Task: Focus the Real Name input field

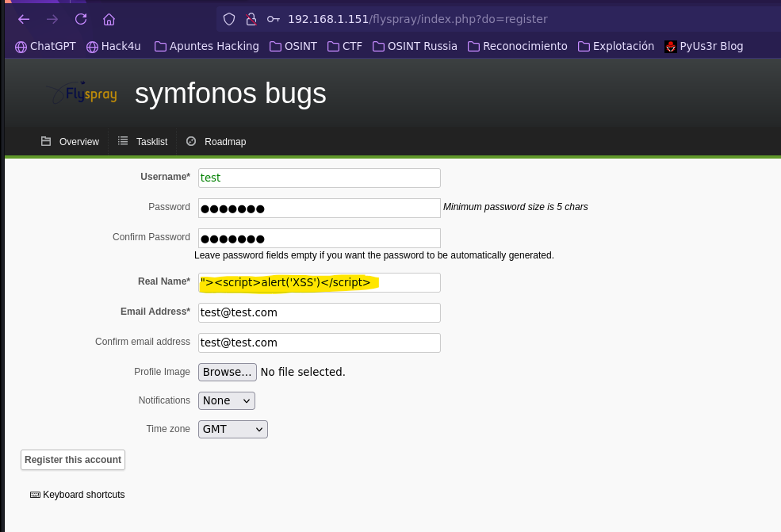Action: coord(320,282)
